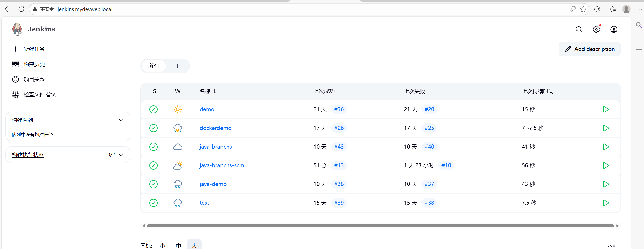Select medium icon size 中

(179, 245)
